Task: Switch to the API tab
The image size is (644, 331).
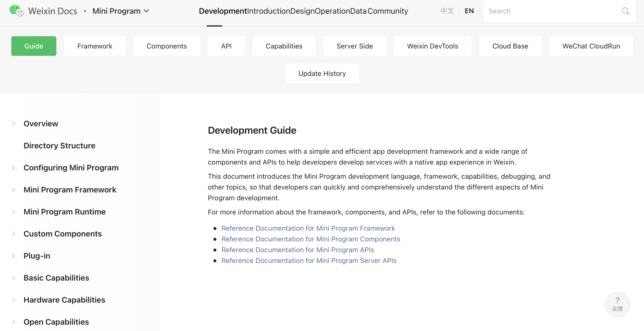Action: tap(226, 46)
